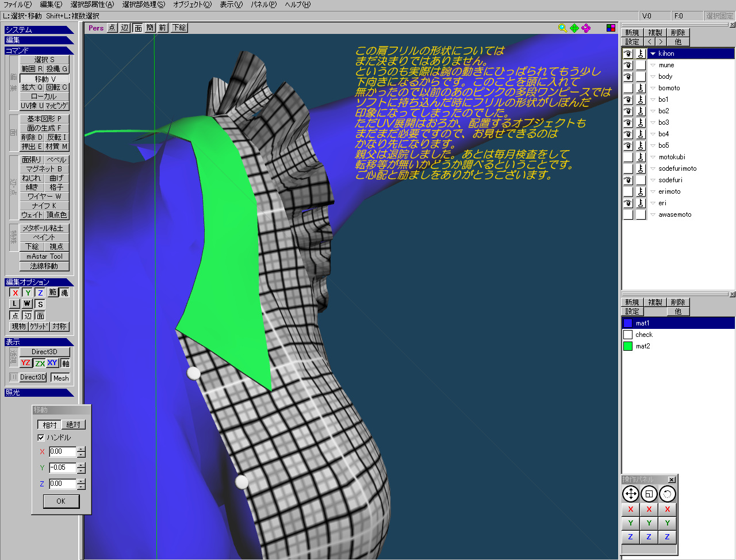
Task: Click the four-color viewport layout icon
Action: (611, 28)
